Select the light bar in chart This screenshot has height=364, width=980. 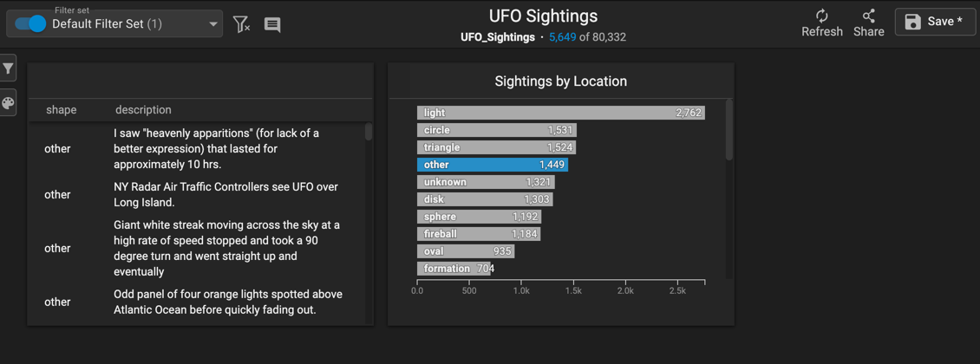(560, 113)
